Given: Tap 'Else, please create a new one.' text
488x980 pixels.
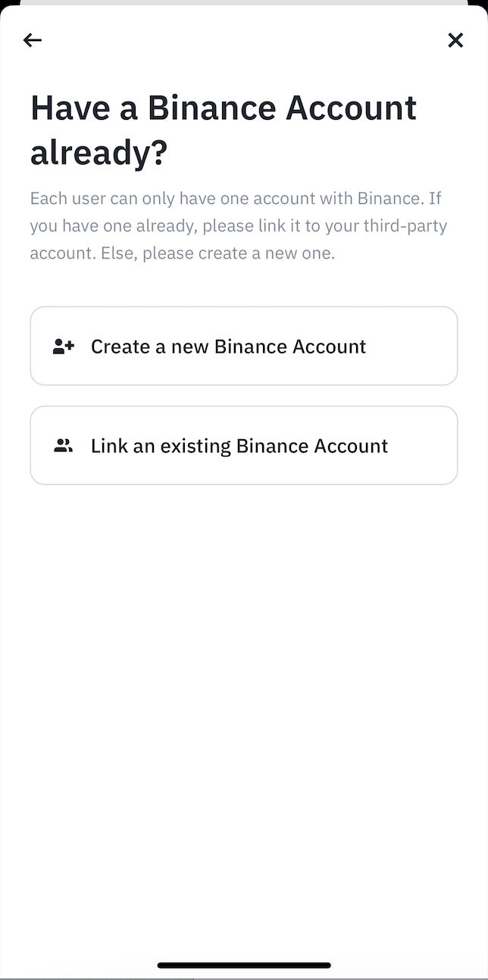Looking at the screenshot, I should (x=217, y=253).
